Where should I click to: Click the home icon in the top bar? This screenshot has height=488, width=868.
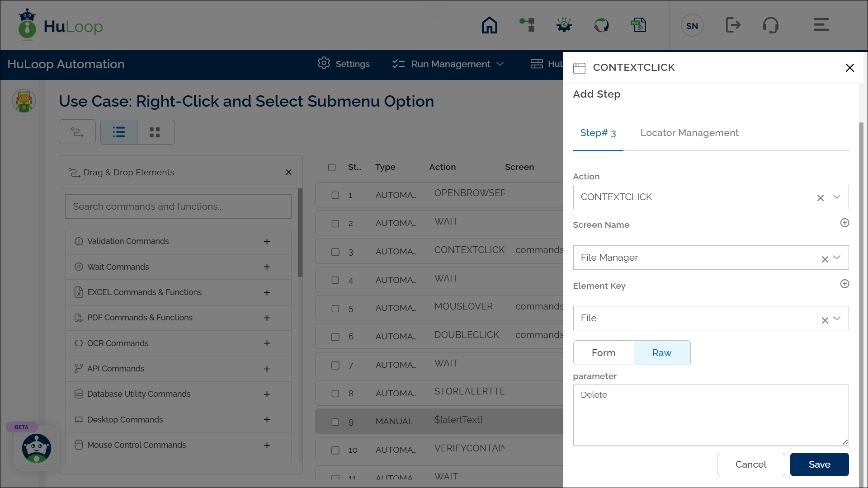[489, 25]
